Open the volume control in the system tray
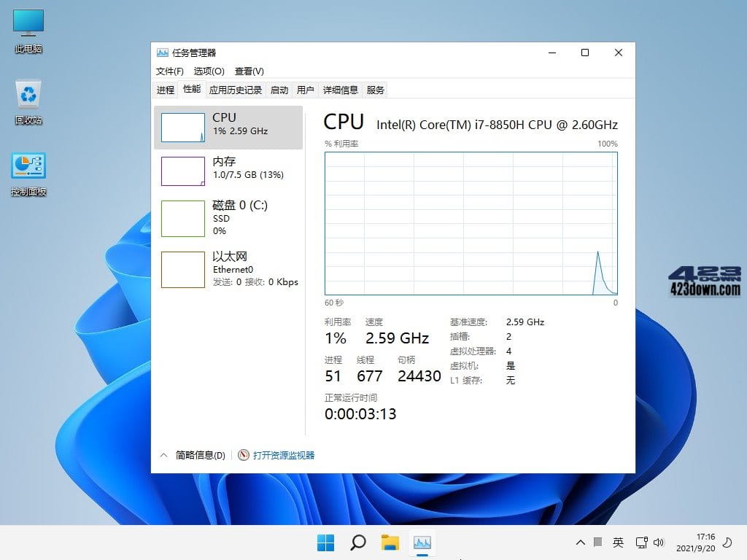 659,542
